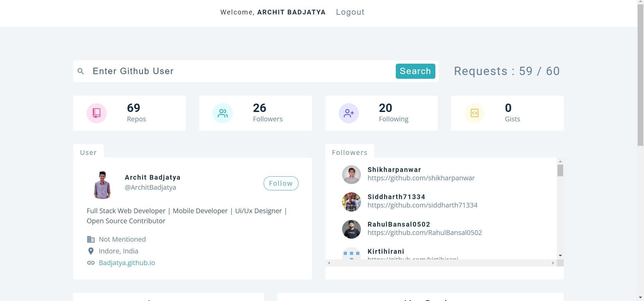Screen dimensions: 644x301
Task: Click the pink Repos book icon
Action: (97, 113)
